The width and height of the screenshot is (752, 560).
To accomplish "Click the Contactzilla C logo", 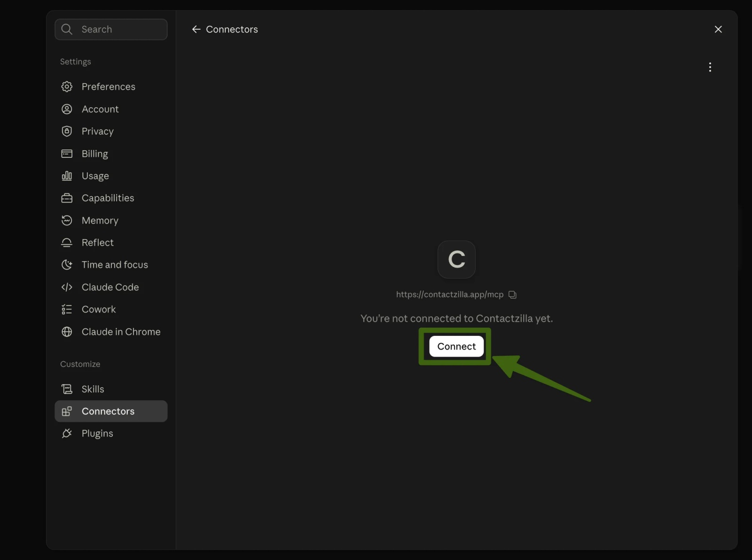I will click(456, 259).
